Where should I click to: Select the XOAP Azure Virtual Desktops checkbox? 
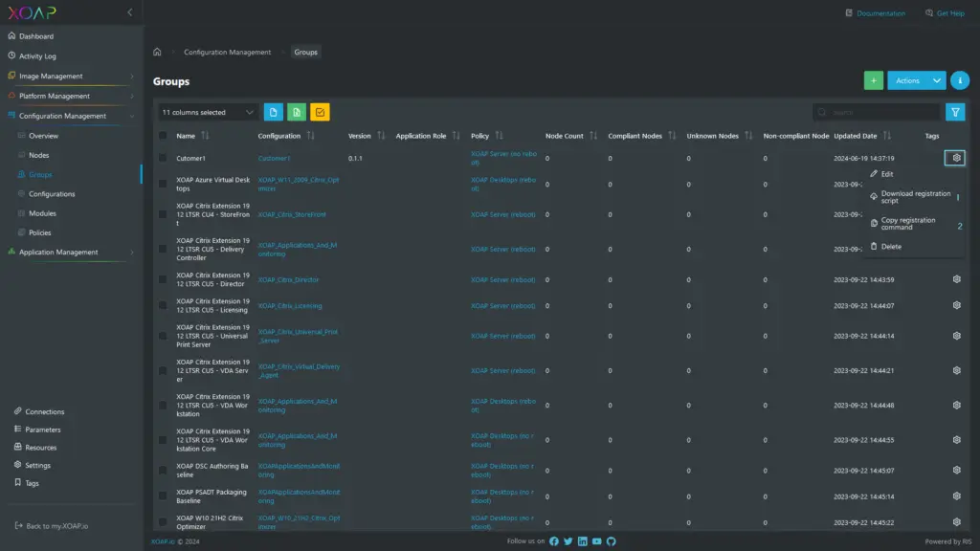[x=163, y=184]
